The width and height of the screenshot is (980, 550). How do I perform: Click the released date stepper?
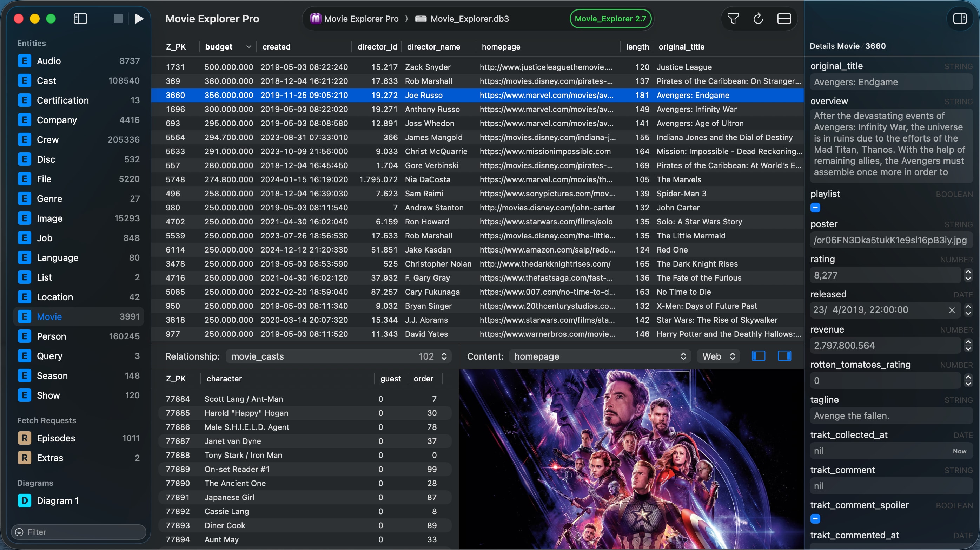coord(968,310)
